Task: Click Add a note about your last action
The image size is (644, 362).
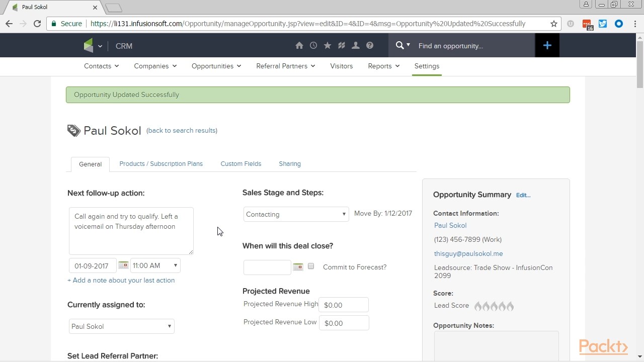Action: (121, 280)
